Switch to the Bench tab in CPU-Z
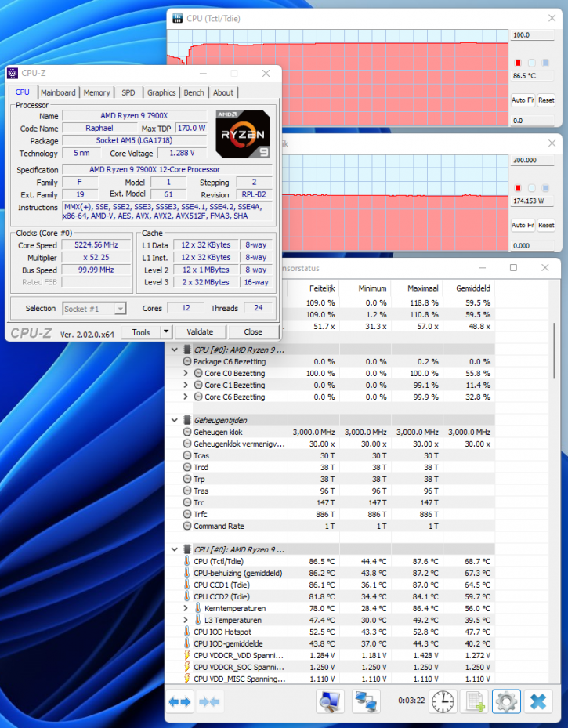The height and width of the screenshot is (728, 568). click(194, 92)
